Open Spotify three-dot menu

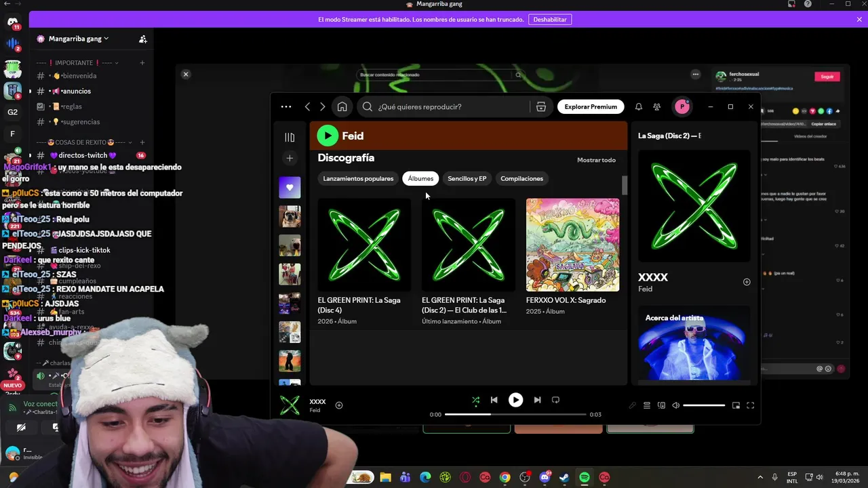pos(286,106)
